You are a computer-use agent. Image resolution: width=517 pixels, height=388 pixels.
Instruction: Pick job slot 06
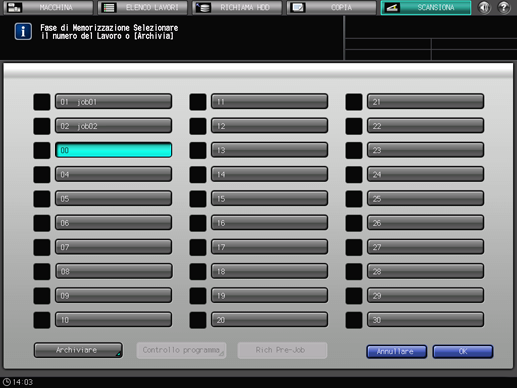click(x=114, y=223)
